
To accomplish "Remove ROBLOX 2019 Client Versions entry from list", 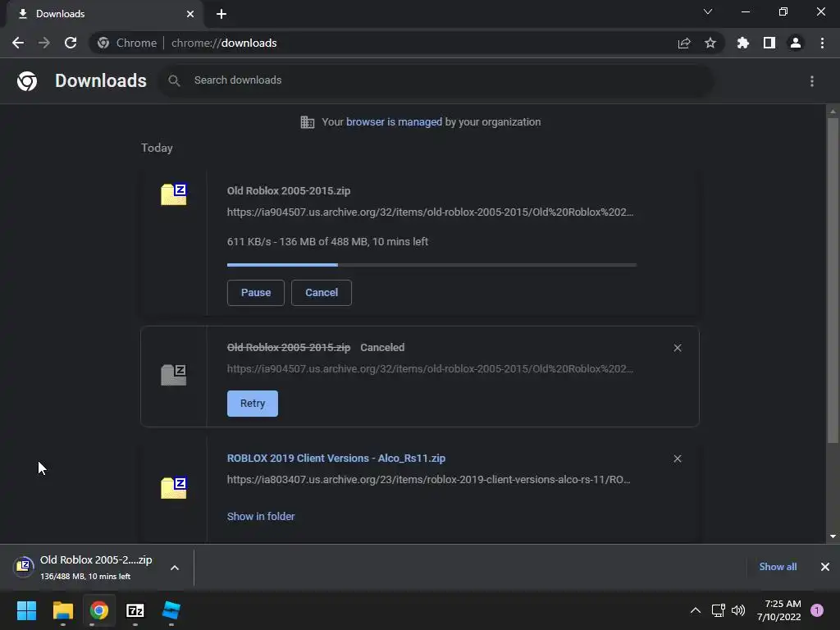I will (678, 459).
